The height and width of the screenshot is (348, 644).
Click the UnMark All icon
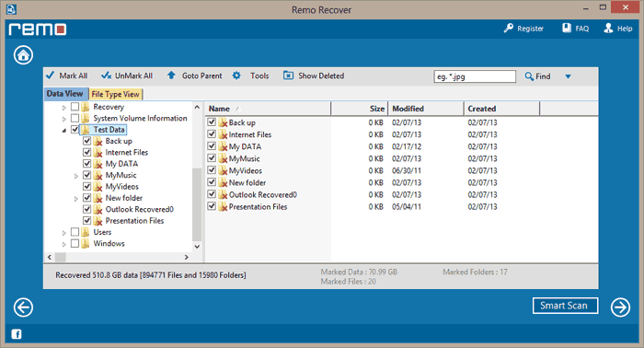click(x=106, y=75)
